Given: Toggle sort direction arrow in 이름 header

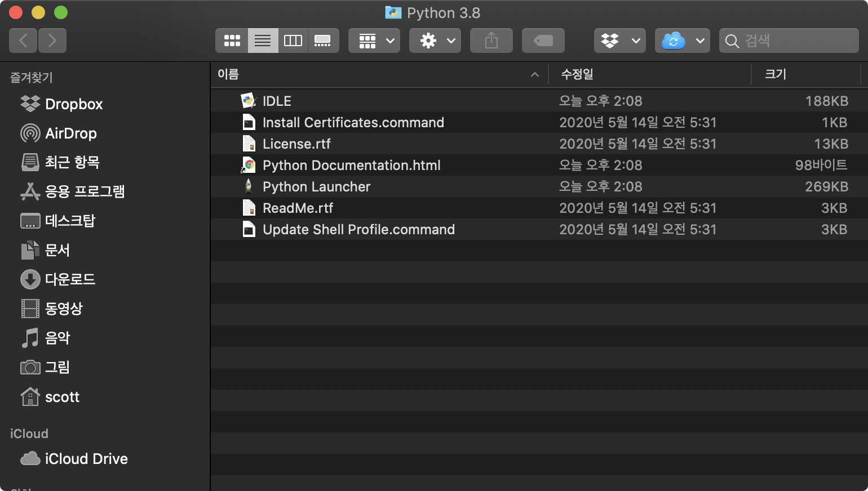Looking at the screenshot, I should [535, 74].
